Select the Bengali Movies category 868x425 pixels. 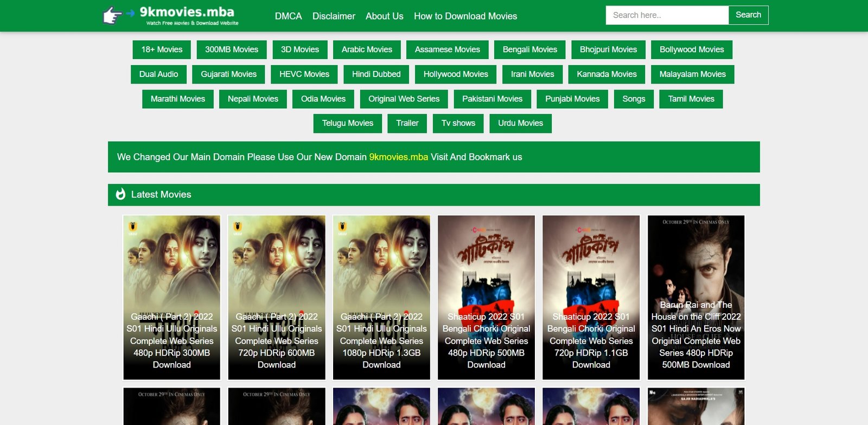[530, 49]
